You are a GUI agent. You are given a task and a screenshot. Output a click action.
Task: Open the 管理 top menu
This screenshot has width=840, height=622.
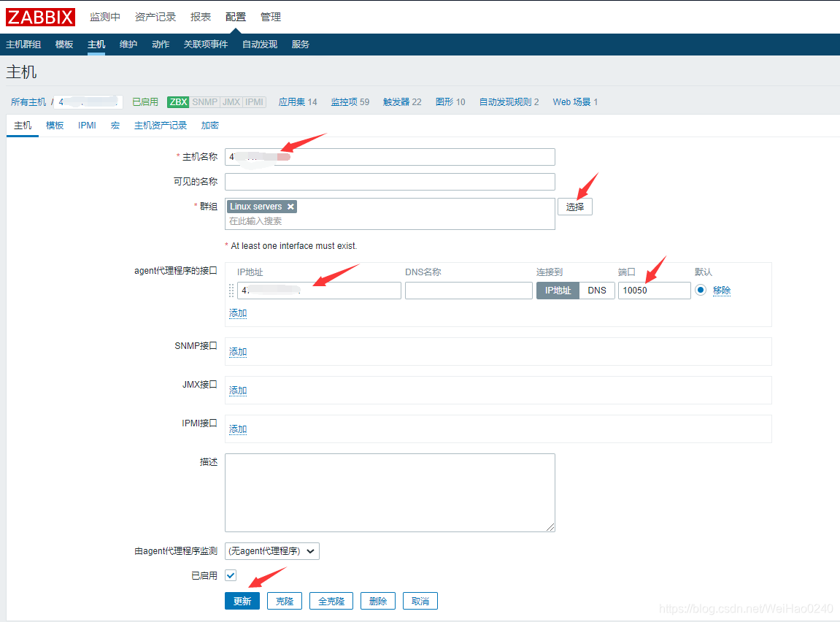point(271,17)
